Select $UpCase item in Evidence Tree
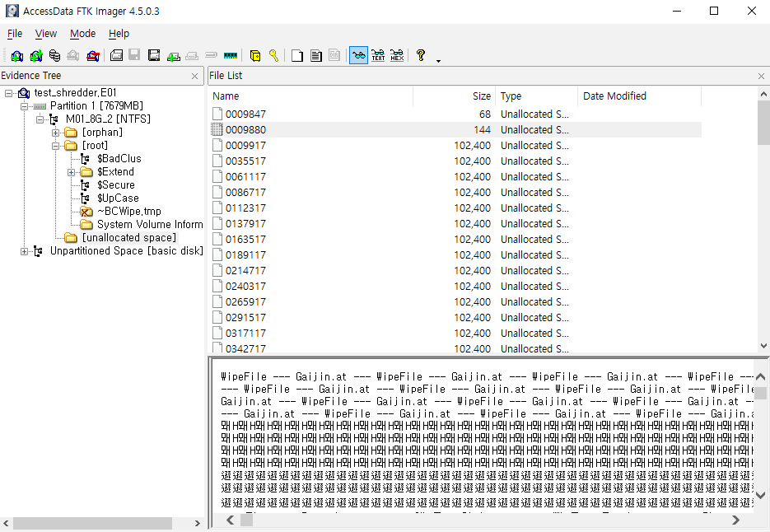The width and height of the screenshot is (770, 532). (x=118, y=198)
